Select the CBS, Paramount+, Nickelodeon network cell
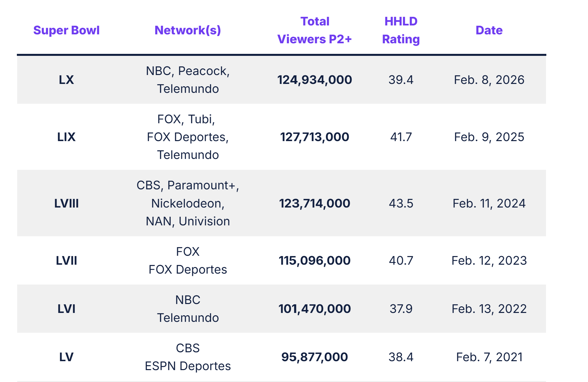The height and width of the screenshot is (382, 588). pos(188,204)
